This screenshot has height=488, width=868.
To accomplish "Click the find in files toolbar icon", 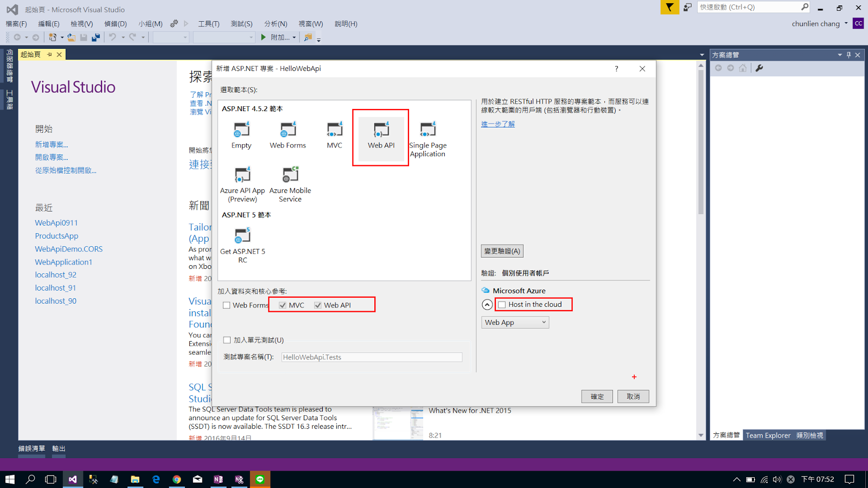I will [308, 37].
